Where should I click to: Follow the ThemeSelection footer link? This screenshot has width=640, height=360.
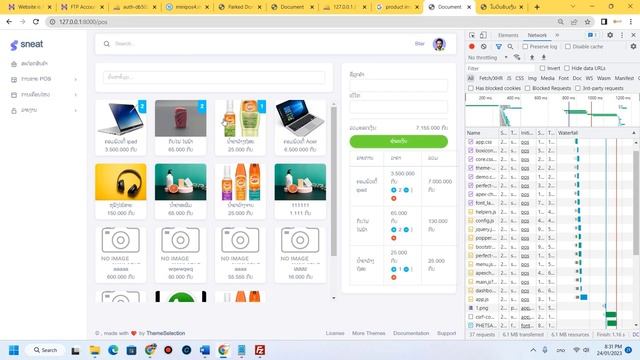point(165,333)
